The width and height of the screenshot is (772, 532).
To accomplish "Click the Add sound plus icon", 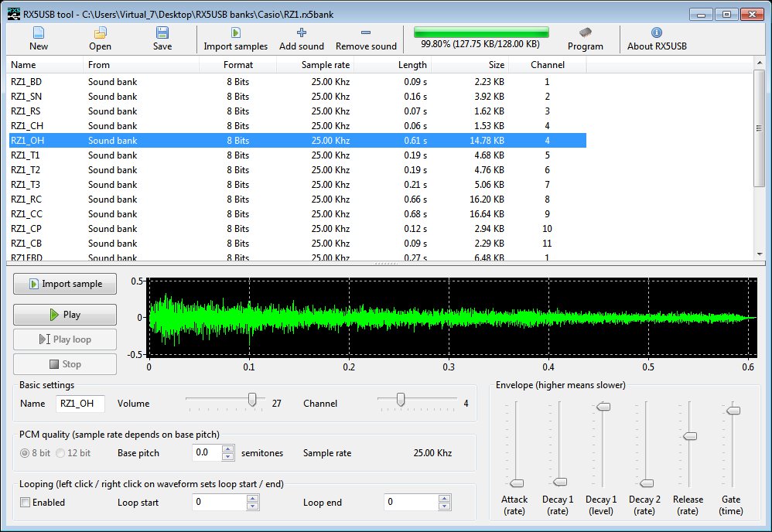I will pos(301,33).
